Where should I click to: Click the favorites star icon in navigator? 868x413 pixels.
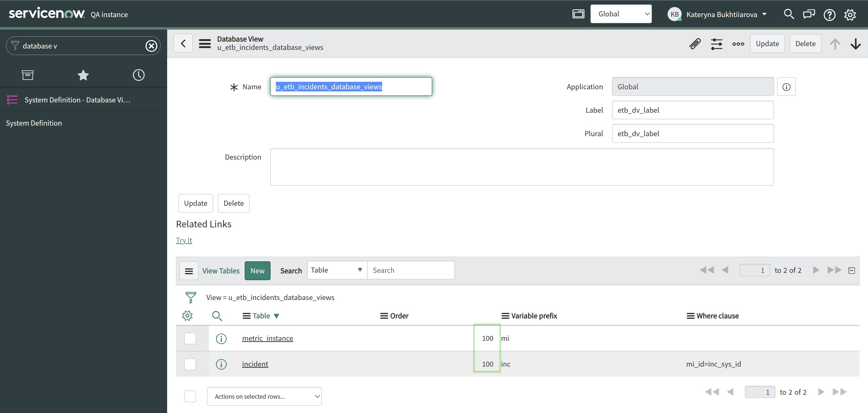(83, 75)
